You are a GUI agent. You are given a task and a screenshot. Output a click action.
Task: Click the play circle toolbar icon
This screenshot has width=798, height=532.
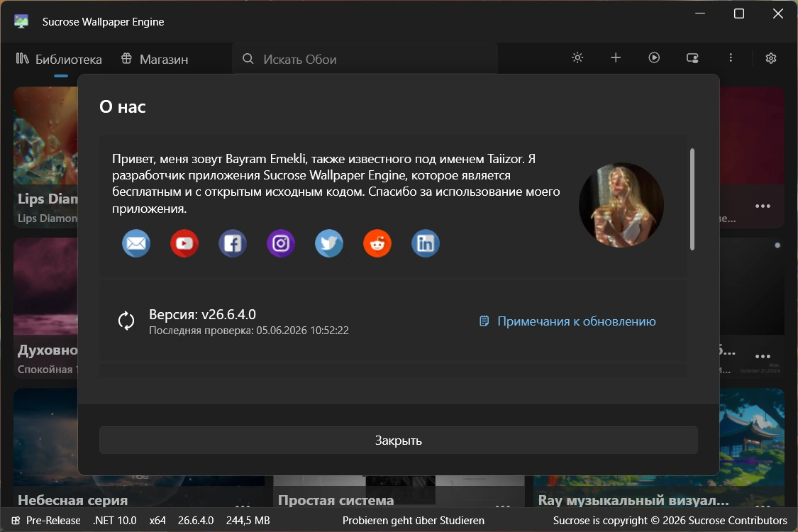[x=654, y=57]
